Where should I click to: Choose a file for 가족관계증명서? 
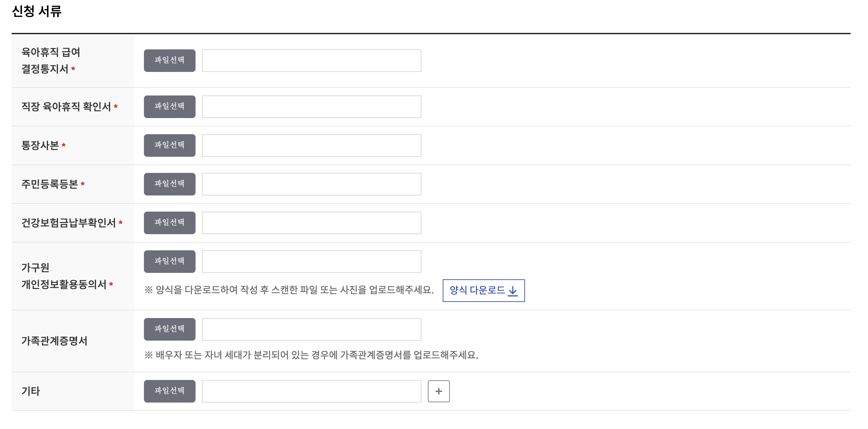pos(169,329)
